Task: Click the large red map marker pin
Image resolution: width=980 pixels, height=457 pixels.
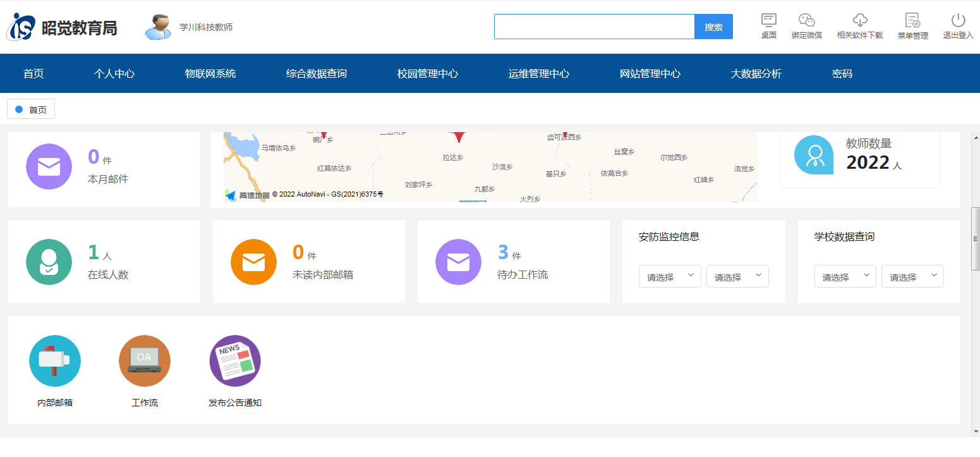Action: point(459,137)
